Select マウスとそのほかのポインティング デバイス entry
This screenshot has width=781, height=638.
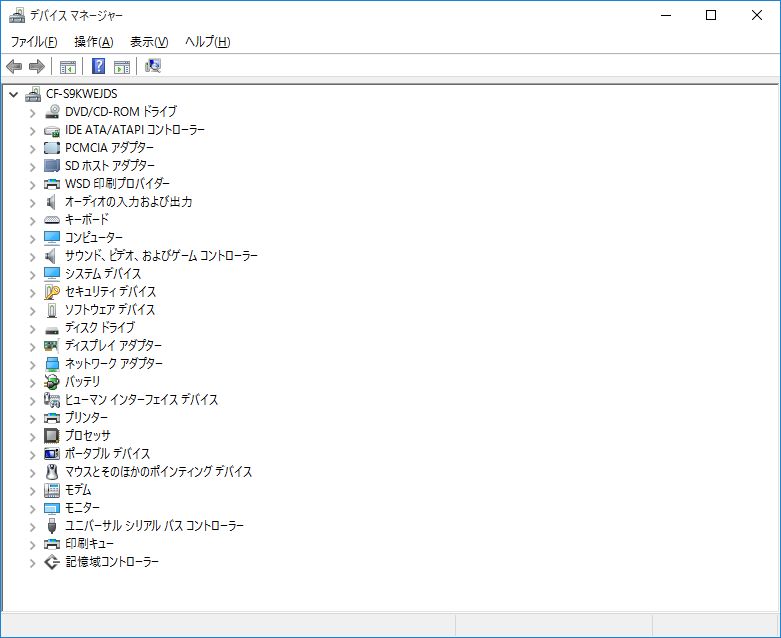[158, 472]
